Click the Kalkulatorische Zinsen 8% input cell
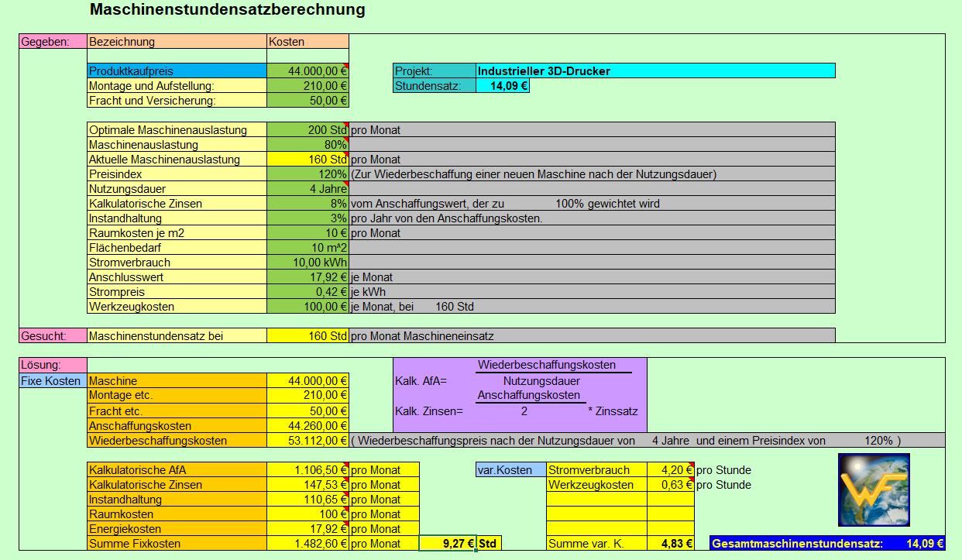 (x=307, y=204)
